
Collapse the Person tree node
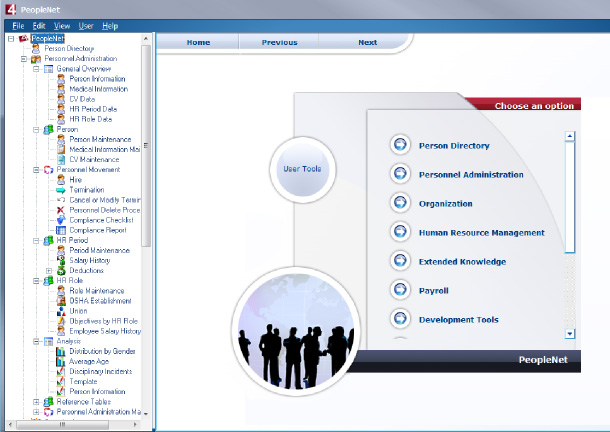coord(36,130)
